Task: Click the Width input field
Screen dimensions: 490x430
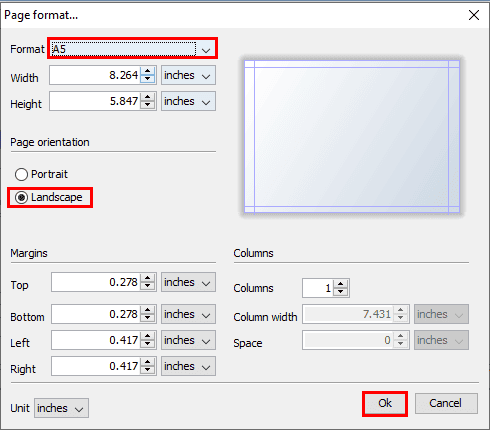Action: coord(95,75)
